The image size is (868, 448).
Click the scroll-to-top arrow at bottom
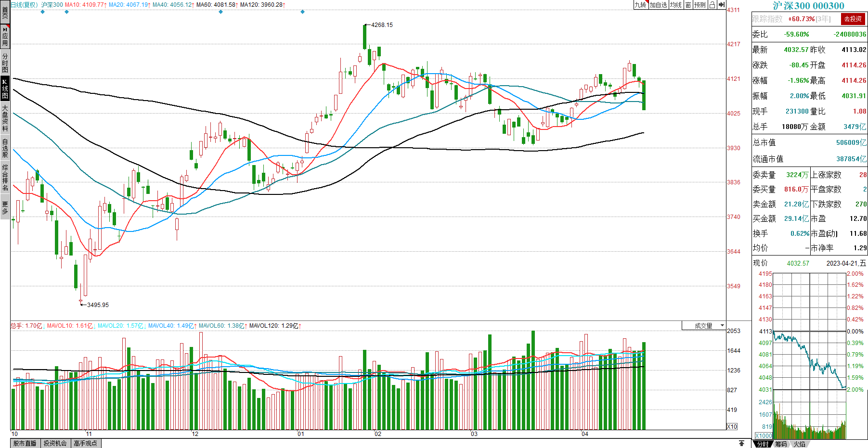click(x=741, y=443)
